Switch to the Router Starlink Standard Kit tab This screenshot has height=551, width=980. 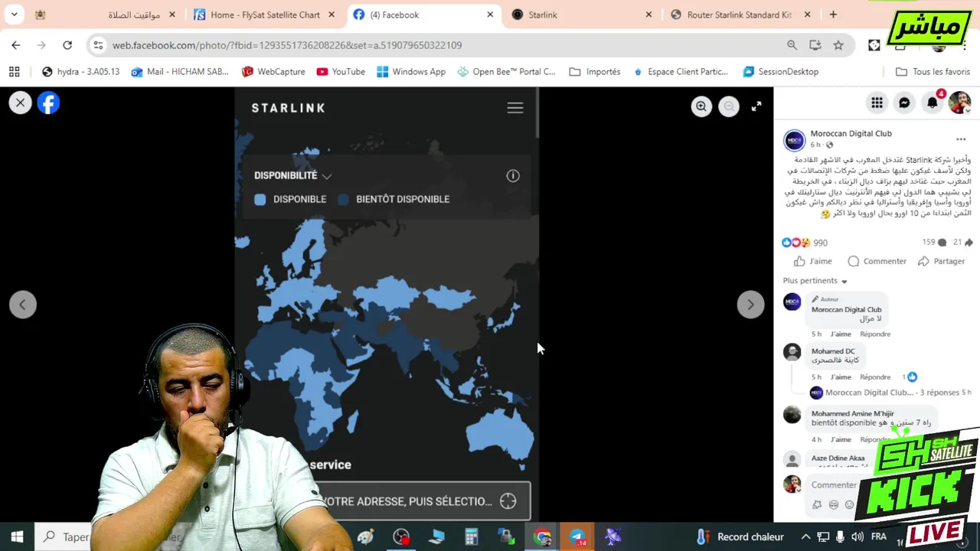click(x=740, y=15)
